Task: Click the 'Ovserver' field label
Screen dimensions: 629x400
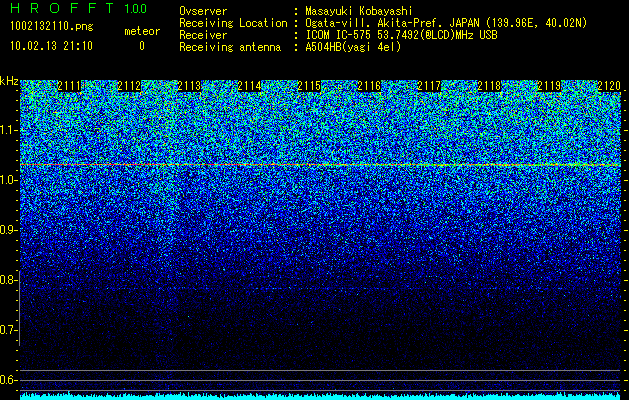Action: tap(203, 11)
